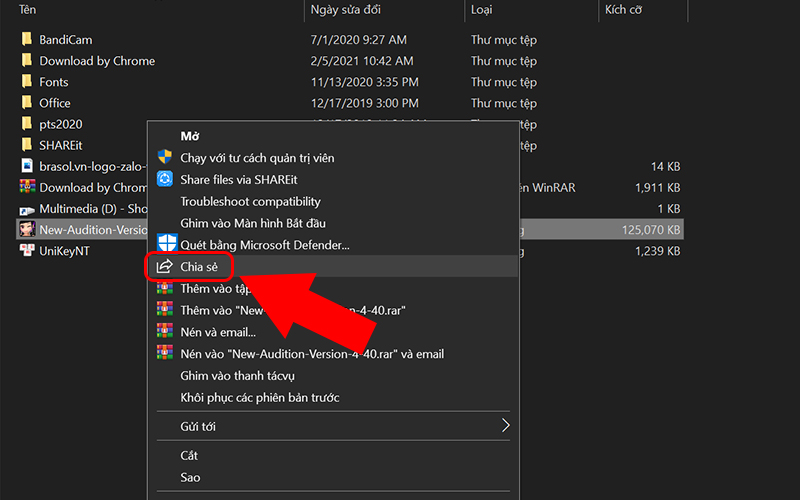Click the share arrow icon beside Chia sẻ

[x=164, y=266]
